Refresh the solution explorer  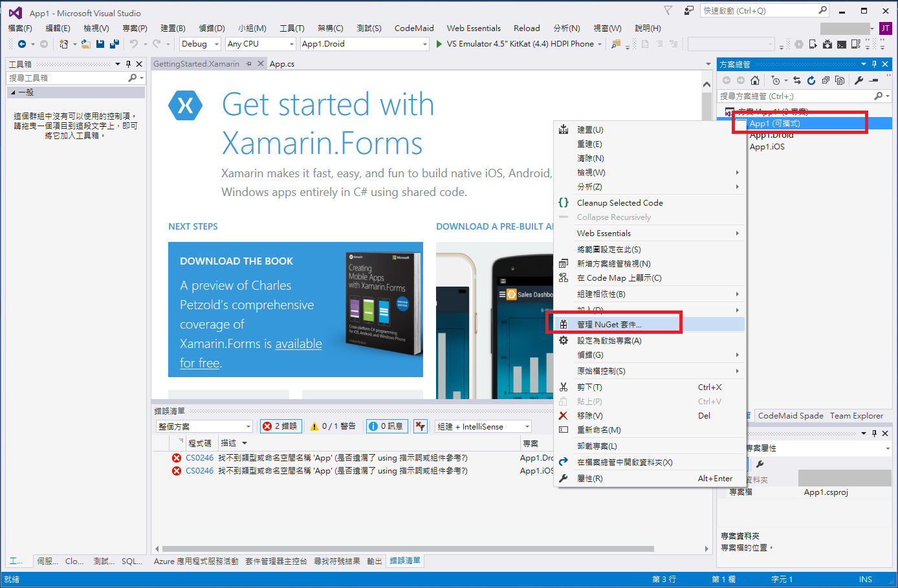coord(811,80)
